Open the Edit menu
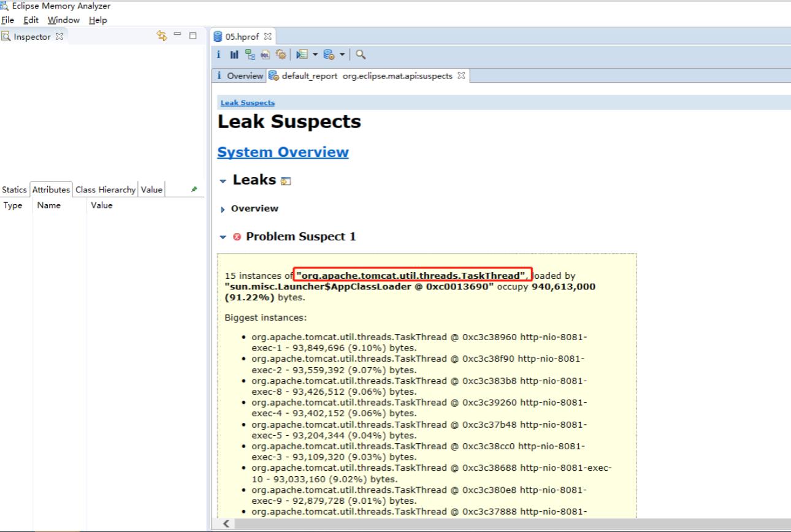Screen dimensions: 791x532 point(31,20)
